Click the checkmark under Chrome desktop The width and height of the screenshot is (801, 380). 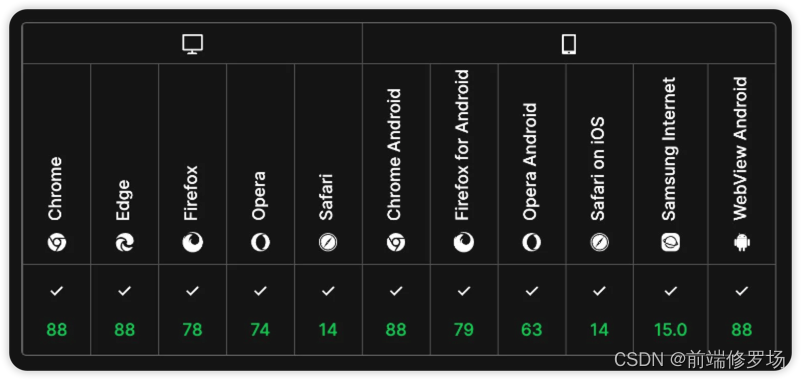click(57, 291)
